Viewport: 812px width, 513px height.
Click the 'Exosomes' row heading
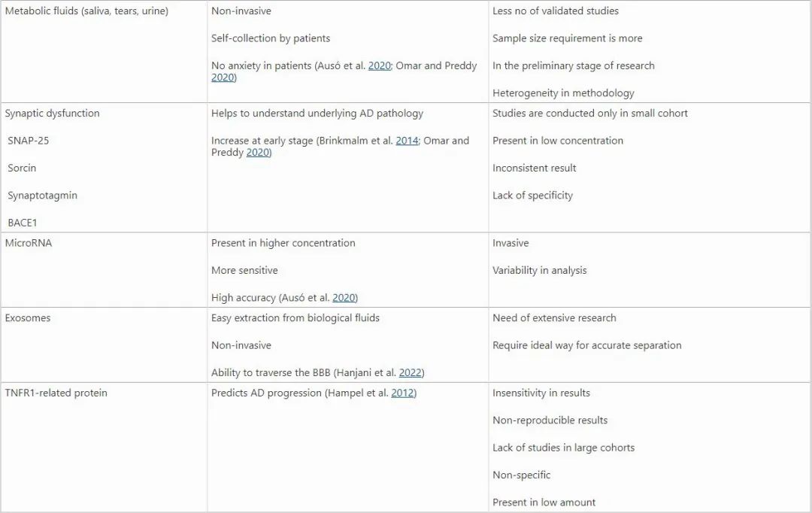[29, 318]
